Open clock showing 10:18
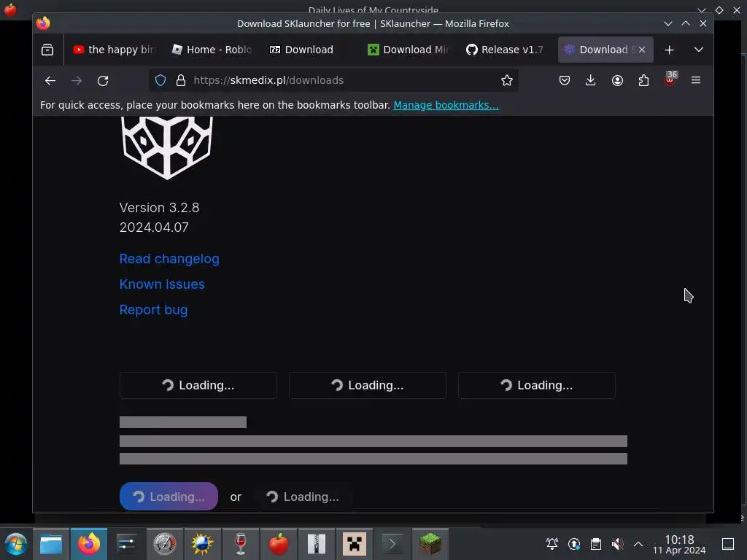The height and width of the screenshot is (560, 747). pyautogui.click(x=679, y=544)
